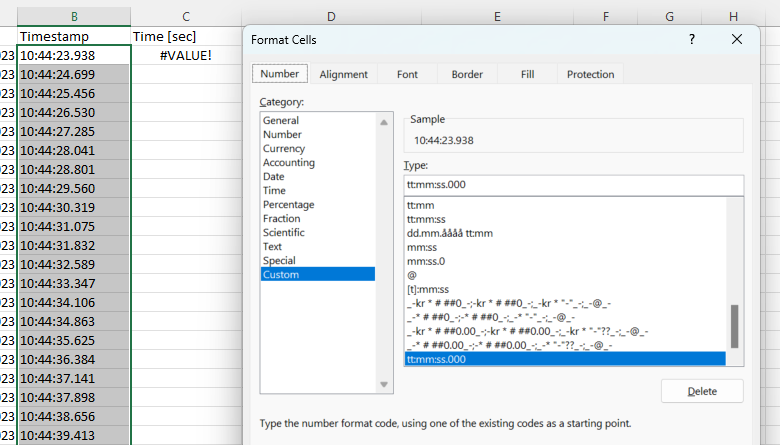Pick the [t]:mm:ss format code
This screenshot has height=445, width=780.
(x=565, y=289)
